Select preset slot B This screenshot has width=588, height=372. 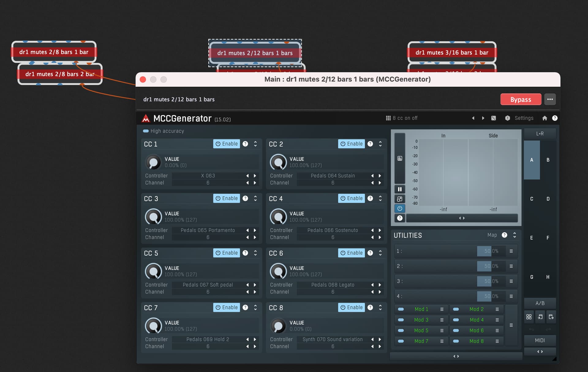click(x=548, y=160)
